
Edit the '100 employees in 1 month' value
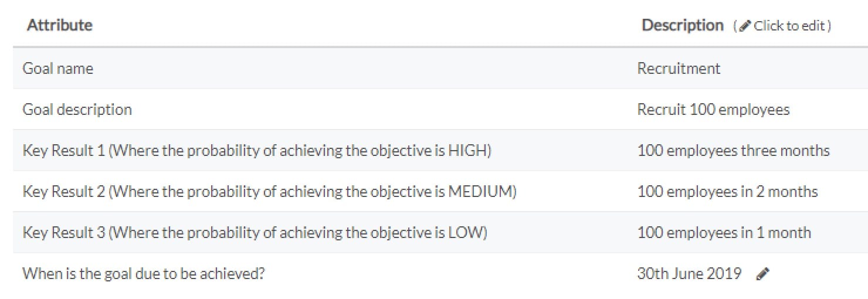pos(724,233)
